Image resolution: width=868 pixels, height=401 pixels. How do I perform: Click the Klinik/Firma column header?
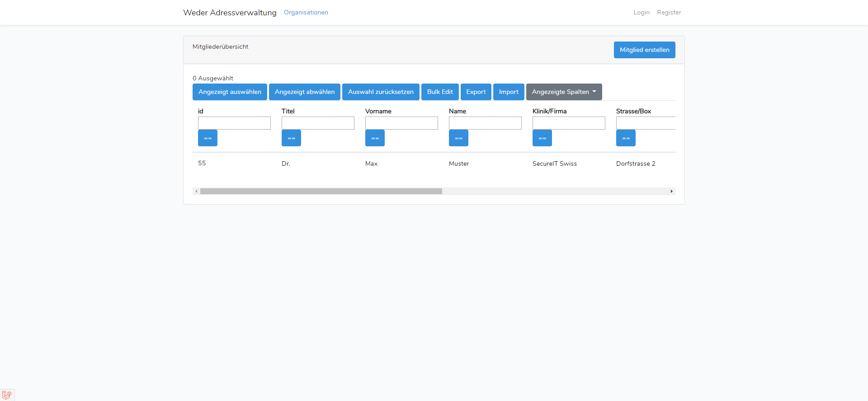point(549,111)
